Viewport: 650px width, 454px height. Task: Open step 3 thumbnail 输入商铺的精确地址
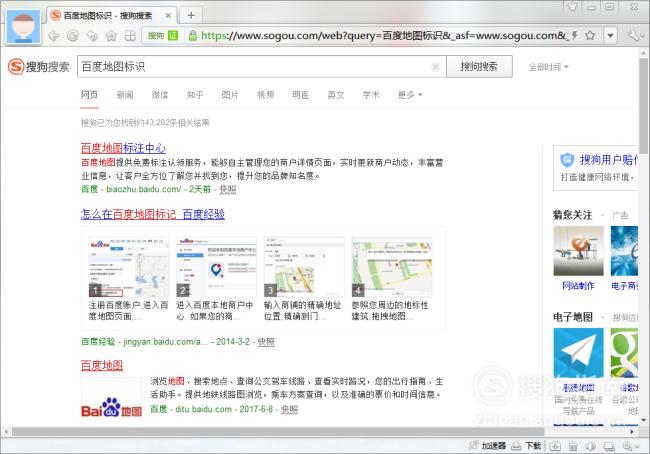(304, 267)
